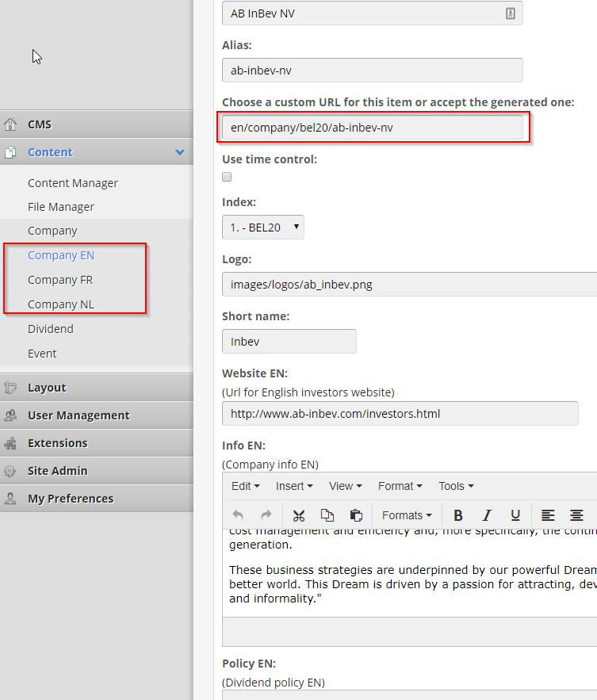Screen dimensions: 597x700
Task: Click the custom URL input field
Action: 373,127
